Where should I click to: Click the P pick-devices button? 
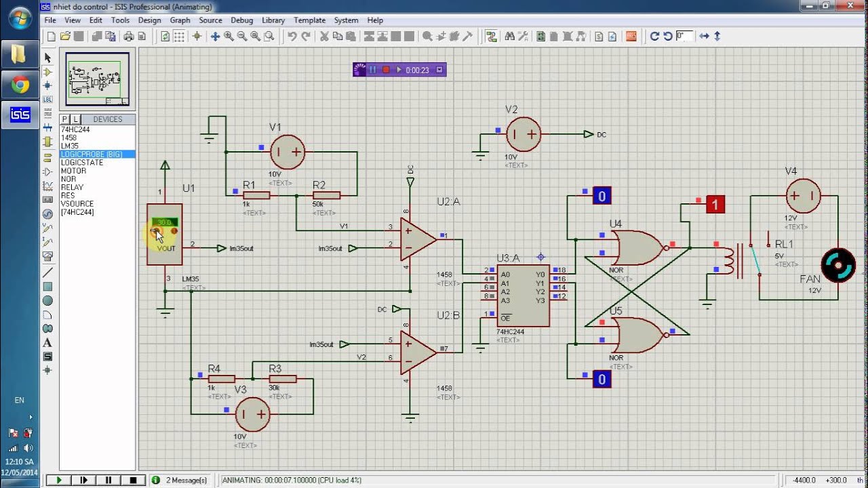point(65,119)
